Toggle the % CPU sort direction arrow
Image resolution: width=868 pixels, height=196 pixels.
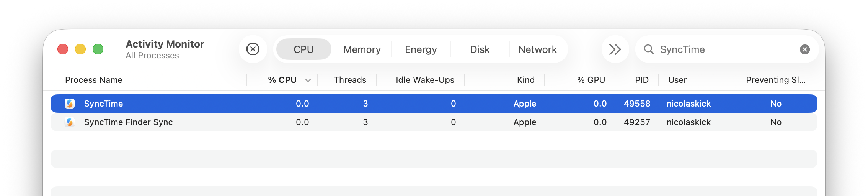point(308,80)
